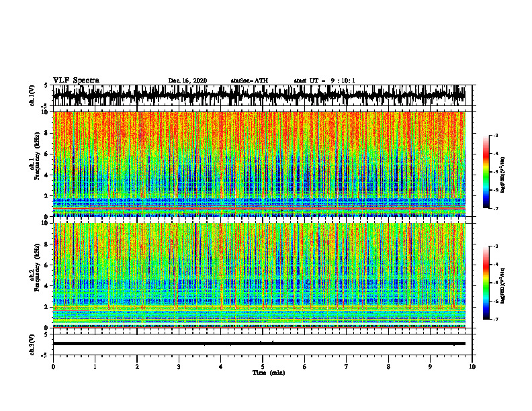
Task: Click time axis tick label "0"
Action: coord(53,367)
